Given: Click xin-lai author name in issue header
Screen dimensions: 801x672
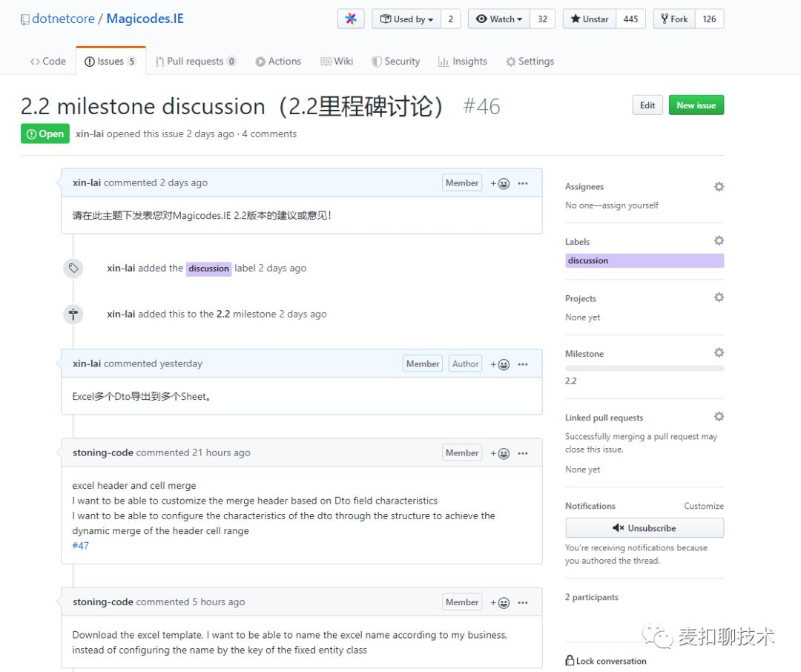Looking at the screenshot, I should [90, 134].
